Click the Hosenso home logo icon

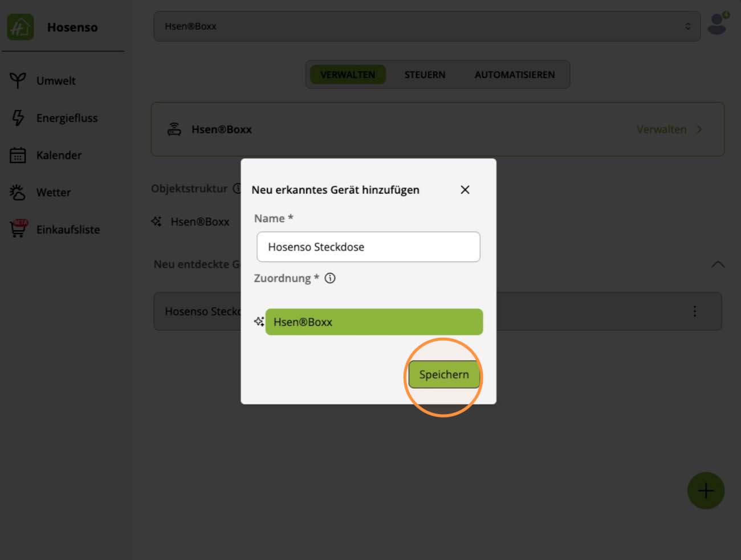(21, 27)
